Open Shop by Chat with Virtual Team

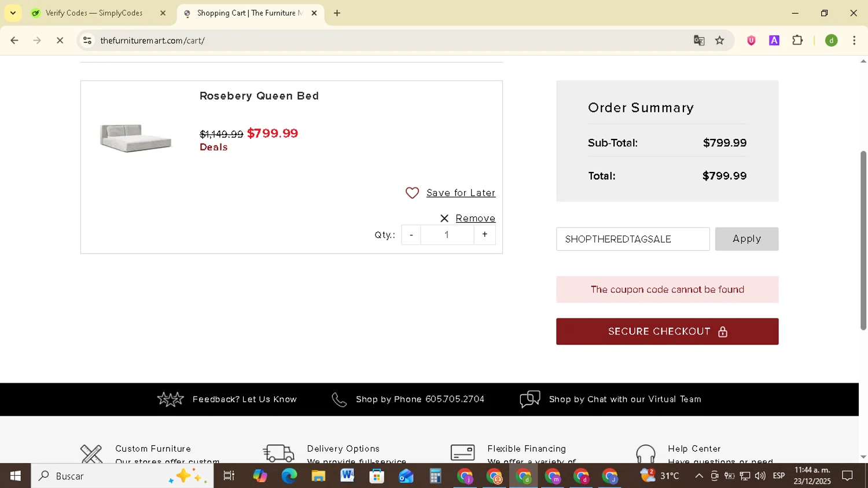point(625,399)
